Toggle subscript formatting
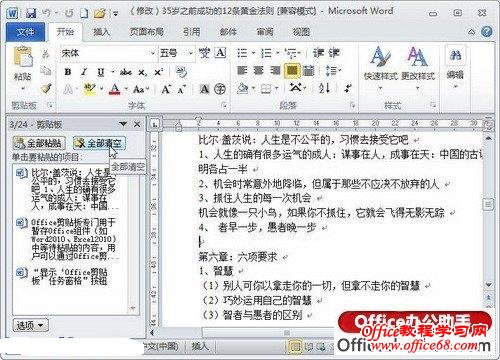 point(142,72)
